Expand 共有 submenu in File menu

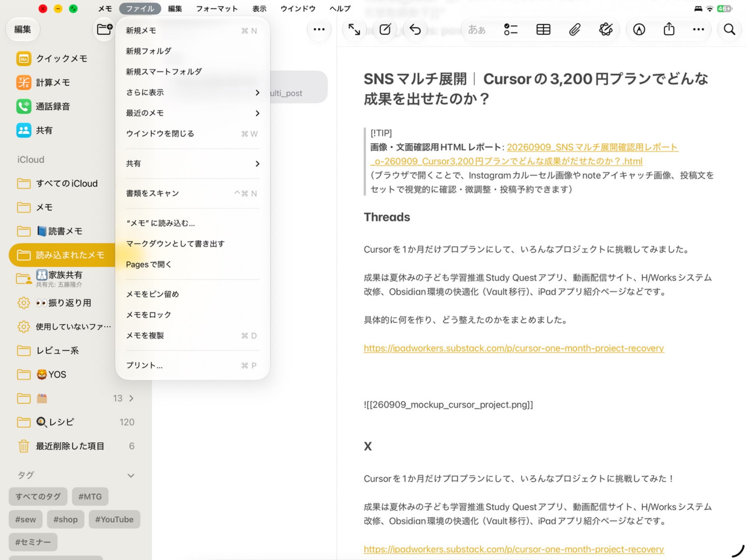[x=193, y=164]
